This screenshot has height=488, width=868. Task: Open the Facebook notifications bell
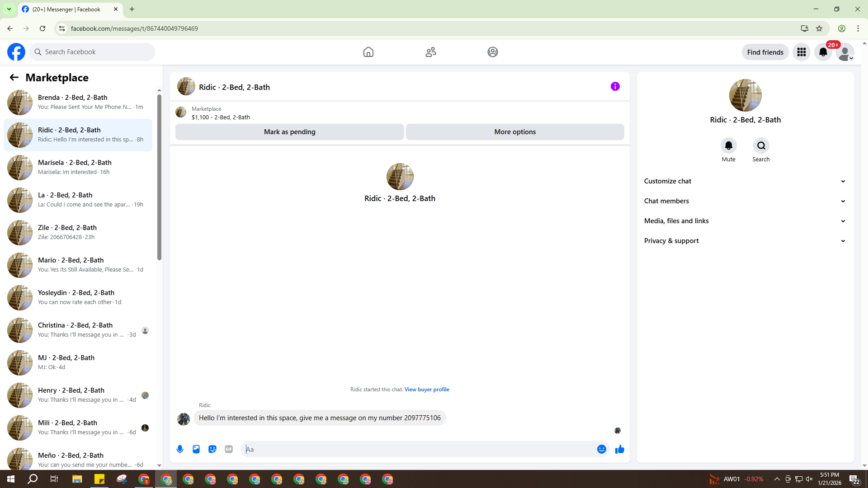(823, 52)
